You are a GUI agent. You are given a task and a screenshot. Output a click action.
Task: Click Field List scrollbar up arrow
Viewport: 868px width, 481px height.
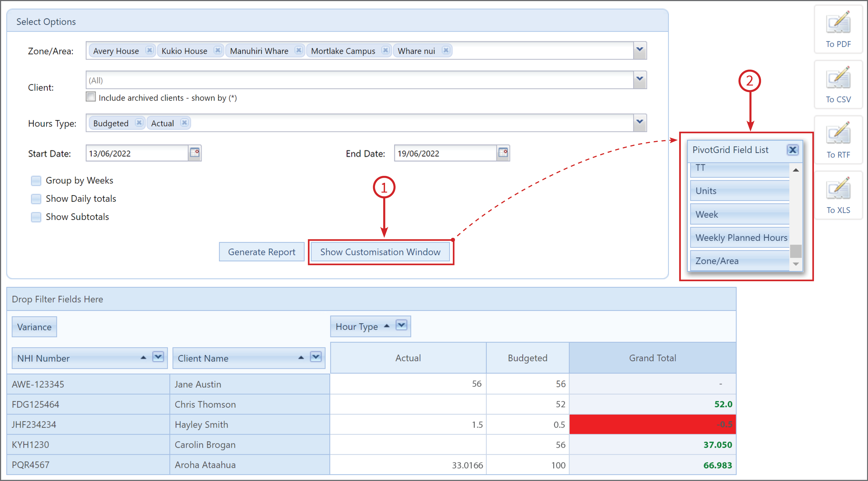tap(796, 170)
